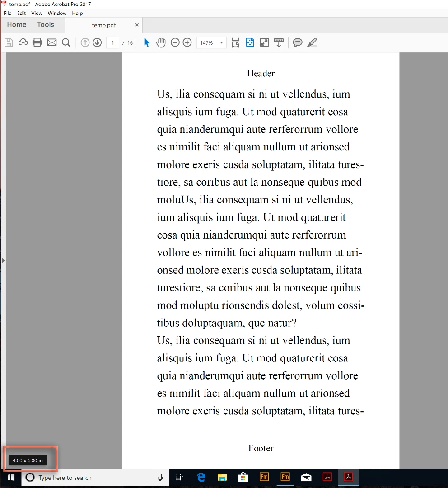Add a sticky note comment
448x488 pixels.
coord(298,42)
